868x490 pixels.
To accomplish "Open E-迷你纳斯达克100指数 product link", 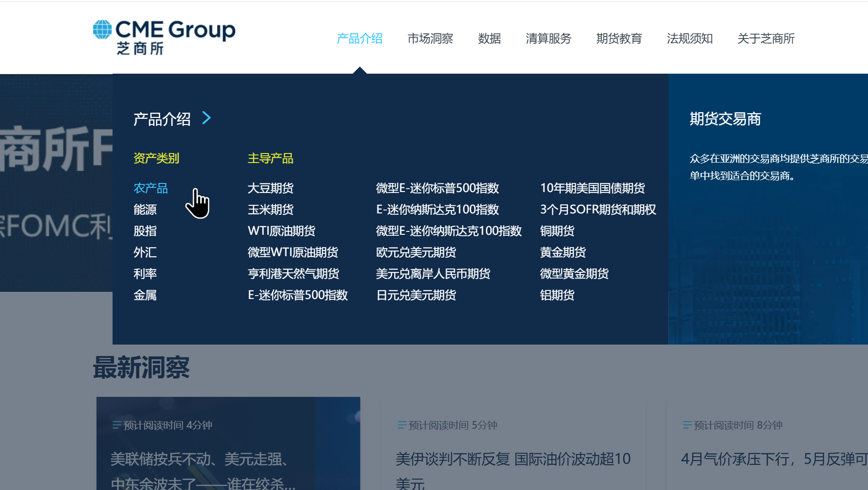I will (x=437, y=210).
